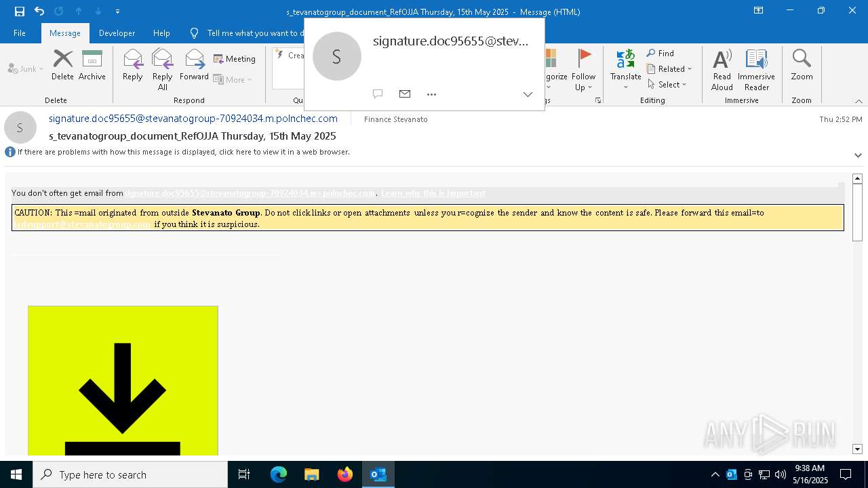Click the message scrollbar up arrow
The height and width of the screenshot is (488, 868).
[x=857, y=179]
